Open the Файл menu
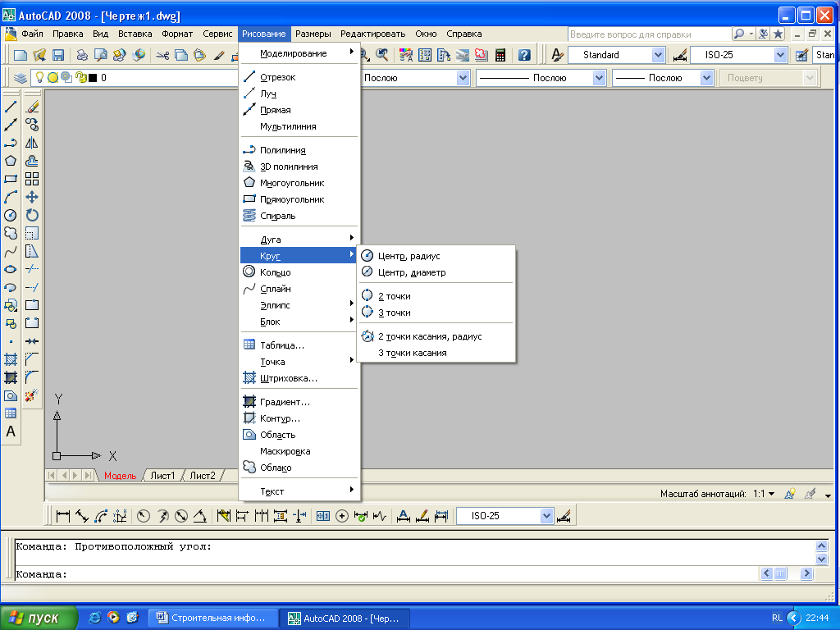 tap(32, 34)
